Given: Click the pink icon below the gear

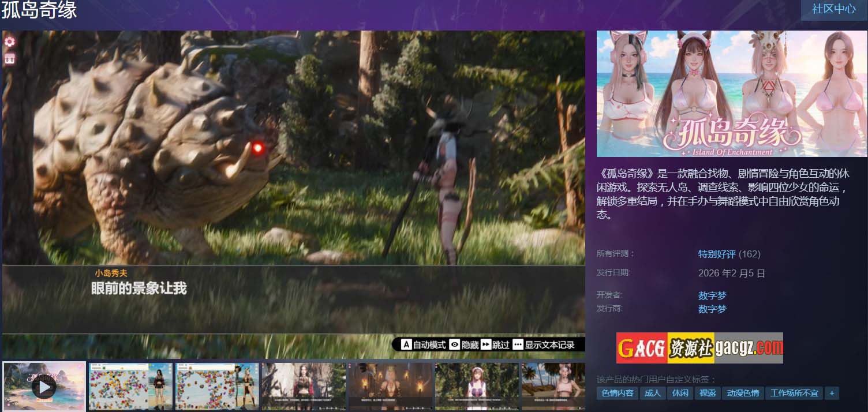Looking at the screenshot, I should click(x=10, y=59).
